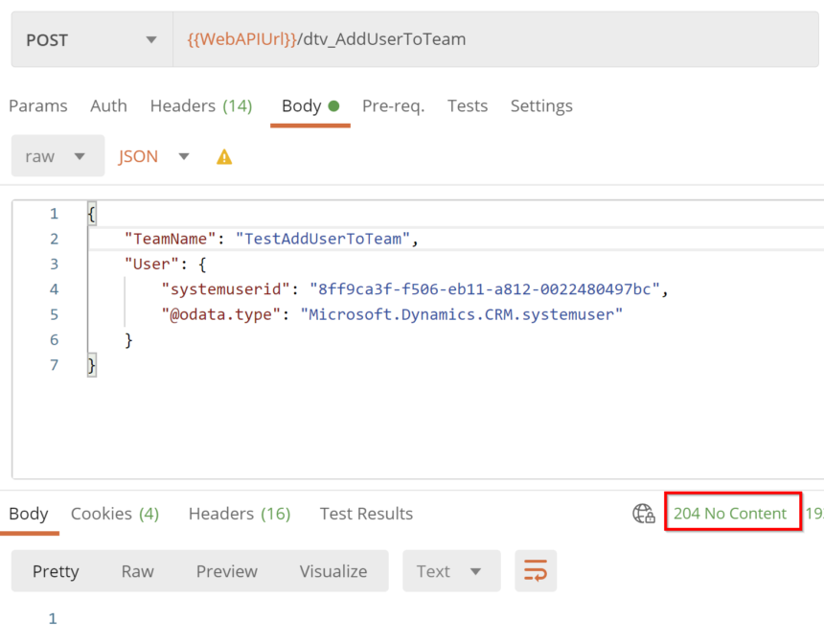Open the Test Results tab
Viewport: 824px width, 644px height.
click(x=366, y=514)
